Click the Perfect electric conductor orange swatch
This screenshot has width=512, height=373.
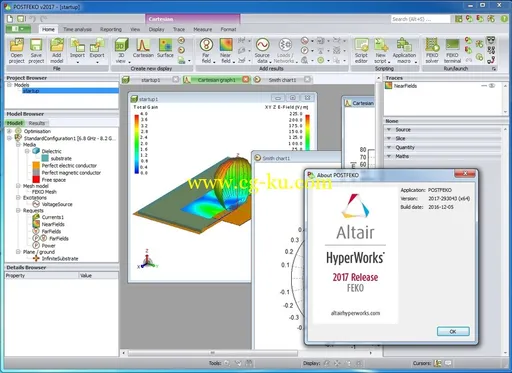coord(36,165)
